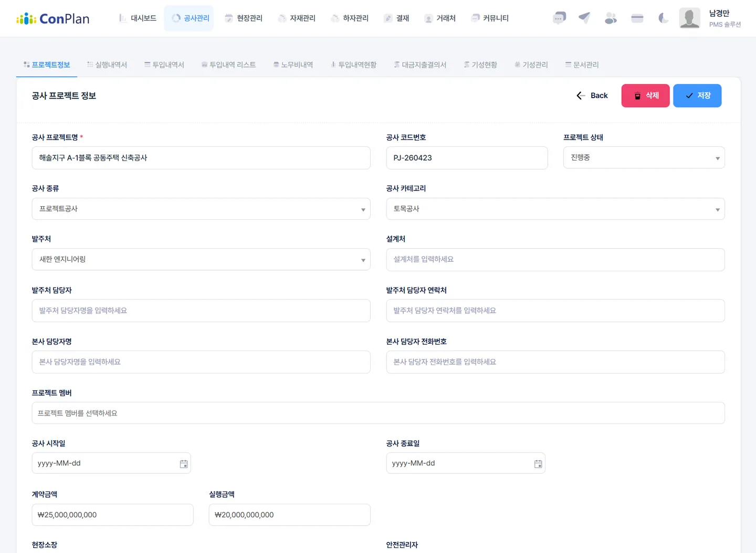This screenshot has width=756, height=553.
Task: Open 프로젝트 멤버 selection field
Action: (x=378, y=413)
